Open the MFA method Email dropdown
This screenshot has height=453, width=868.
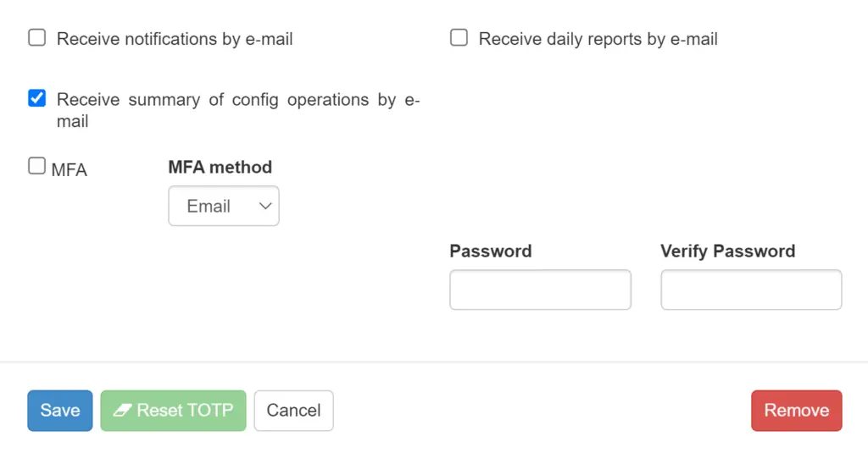224,206
